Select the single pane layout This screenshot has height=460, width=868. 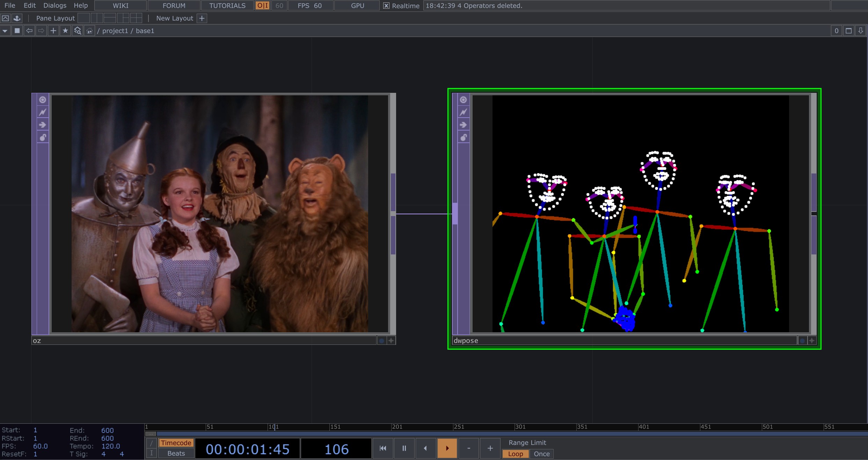83,18
